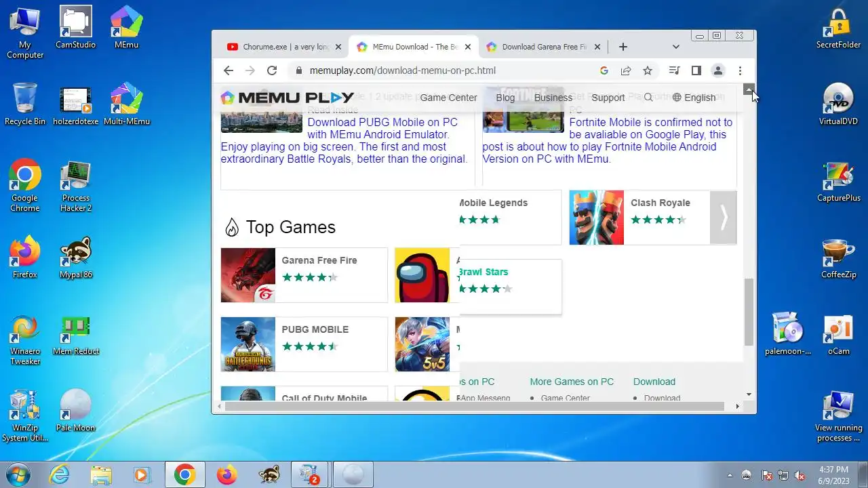The height and width of the screenshot is (488, 868).
Task: Launch oCam desktop shortcut
Action: 839,333
